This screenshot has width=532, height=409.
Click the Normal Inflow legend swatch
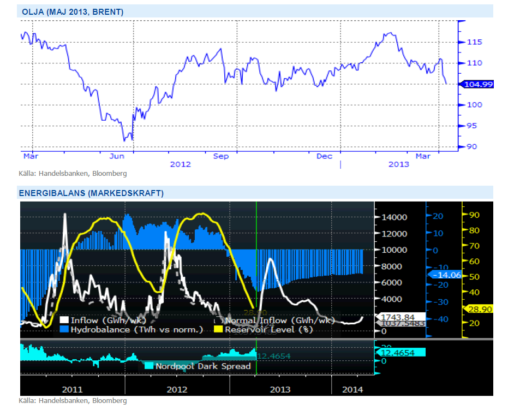tap(218, 321)
